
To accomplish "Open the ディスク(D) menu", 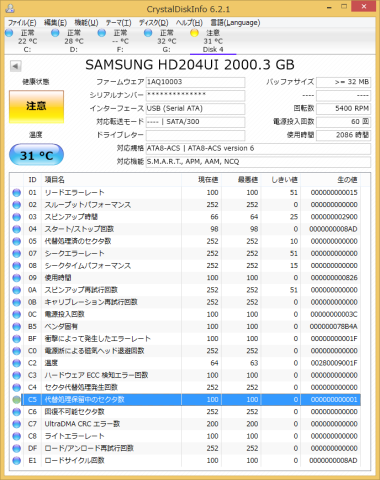I will (x=153, y=23).
